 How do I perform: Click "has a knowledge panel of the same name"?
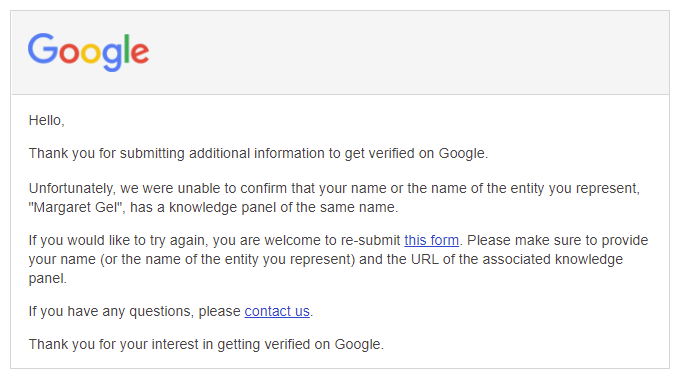[x=264, y=207]
